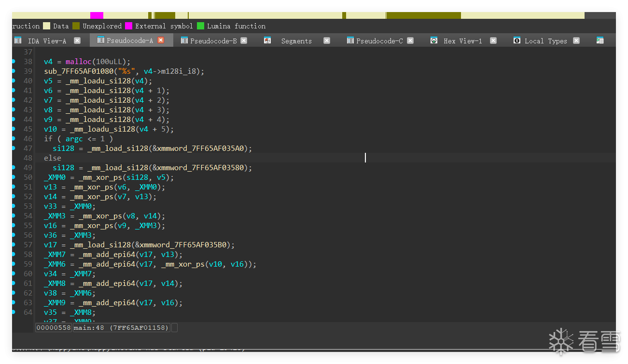Click the olive unexplored region in navigation band
Screen dimensions: 628x364
tap(423, 15)
